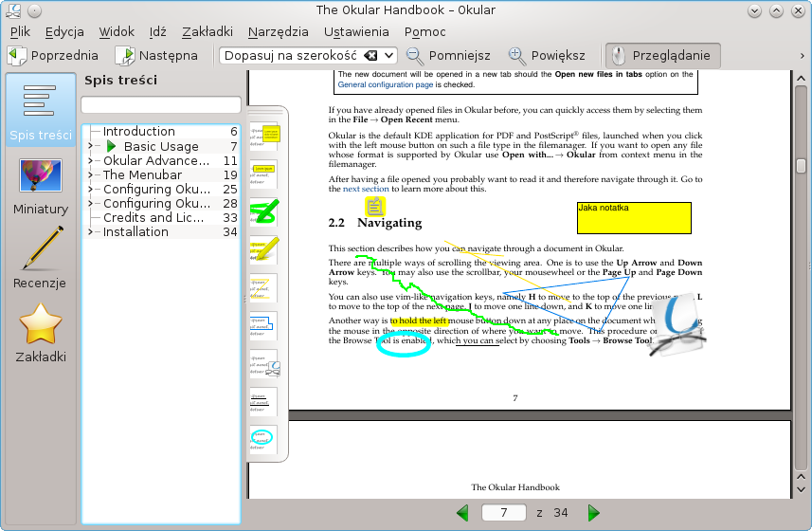Screen dimensions: 812x531
Task: Open the Zakładki menu
Action: click(x=208, y=31)
